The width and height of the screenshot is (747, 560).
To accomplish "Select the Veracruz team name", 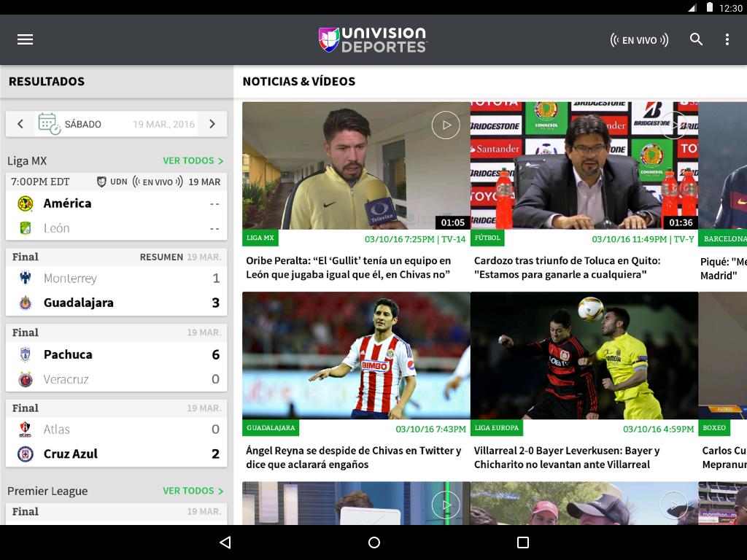I will [x=66, y=379].
